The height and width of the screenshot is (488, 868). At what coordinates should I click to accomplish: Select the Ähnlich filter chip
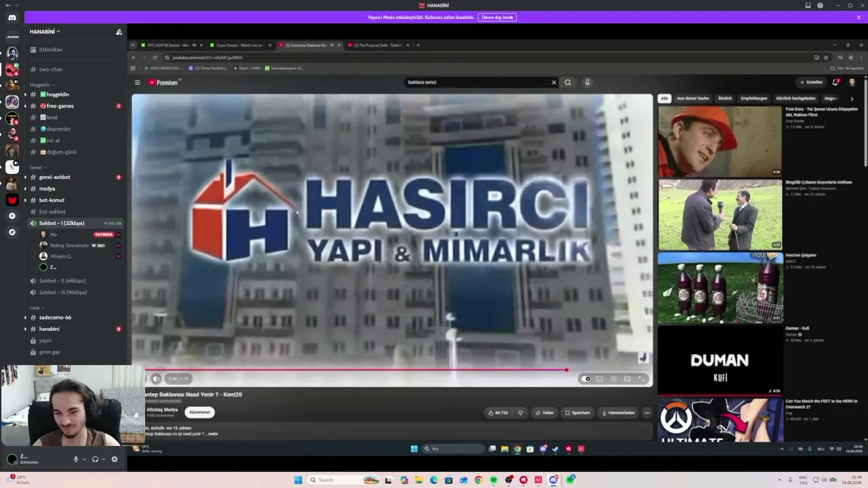725,99
